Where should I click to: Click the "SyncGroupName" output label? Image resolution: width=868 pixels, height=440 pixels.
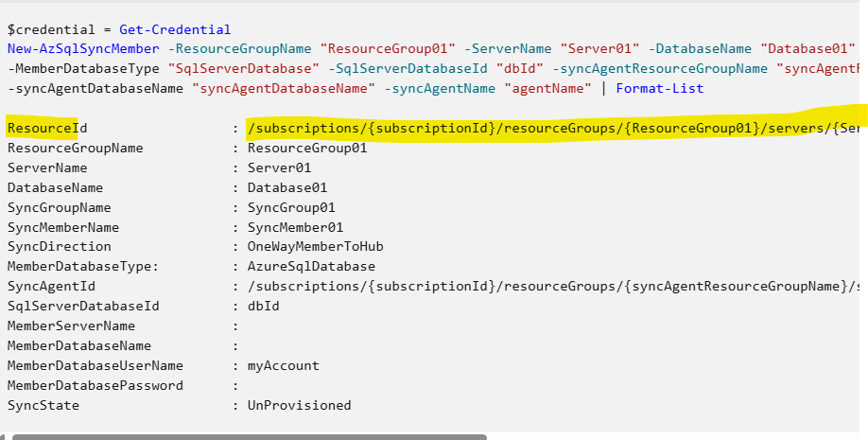[x=60, y=208]
